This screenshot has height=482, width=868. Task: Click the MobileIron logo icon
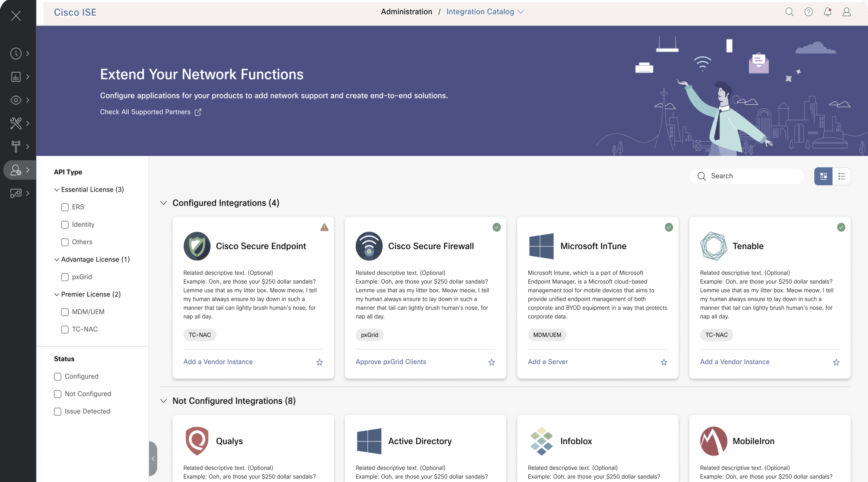pyautogui.click(x=713, y=441)
